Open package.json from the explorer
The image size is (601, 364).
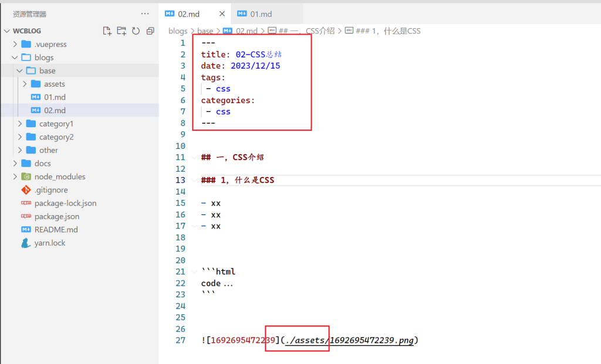tap(57, 217)
